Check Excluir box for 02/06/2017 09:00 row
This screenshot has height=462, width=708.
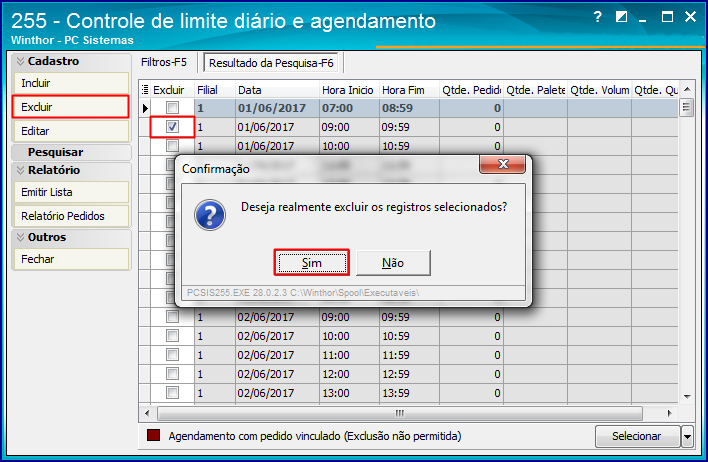tap(172, 317)
